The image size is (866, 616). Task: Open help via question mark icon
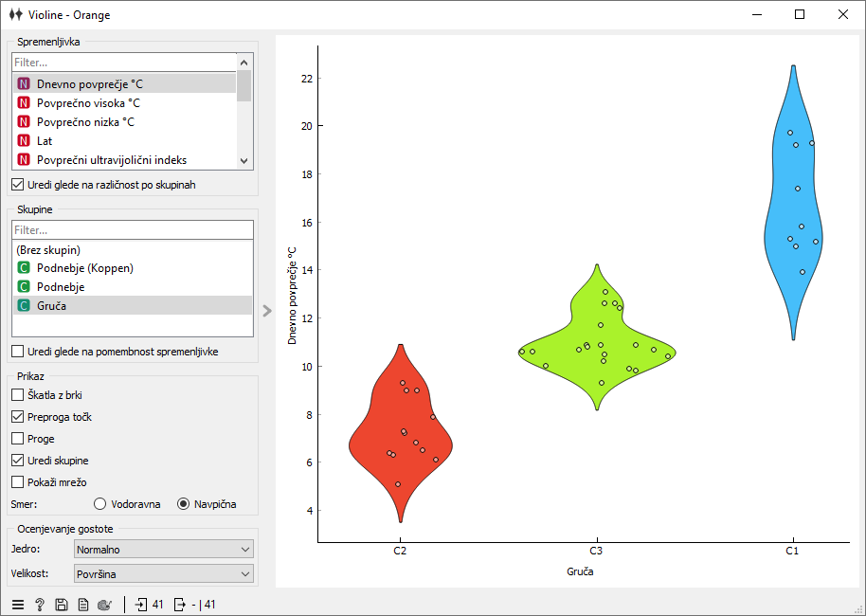[40, 605]
